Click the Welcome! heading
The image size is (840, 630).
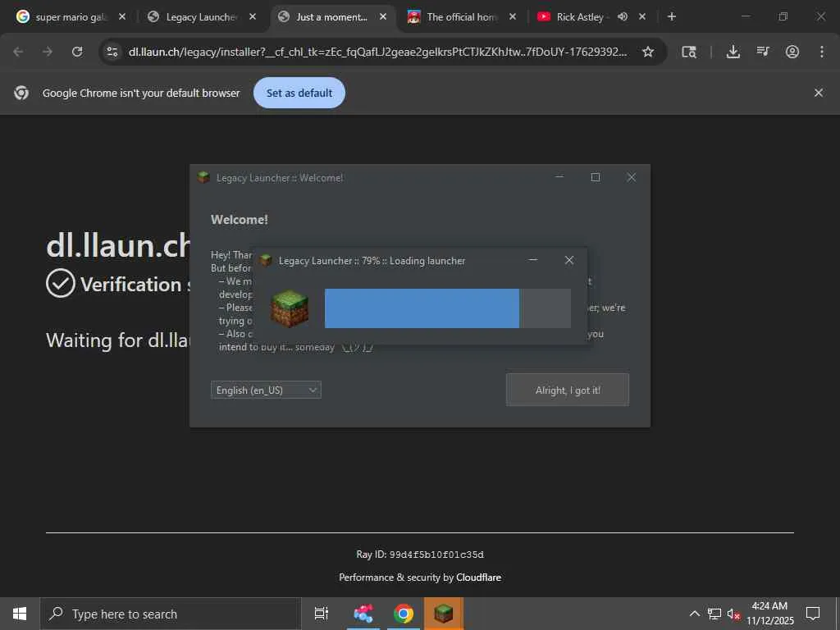click(x=239, y=220)
